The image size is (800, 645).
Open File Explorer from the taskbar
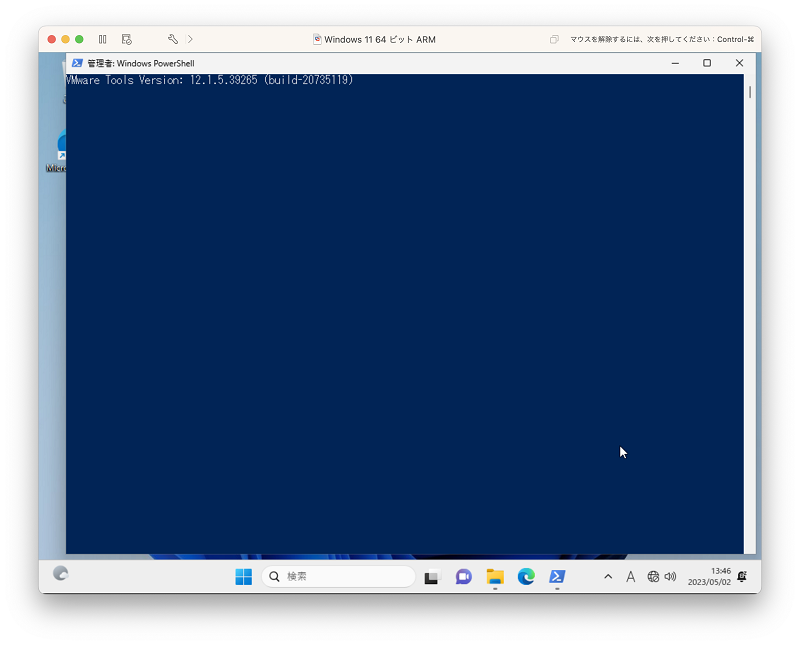point(495,577)
